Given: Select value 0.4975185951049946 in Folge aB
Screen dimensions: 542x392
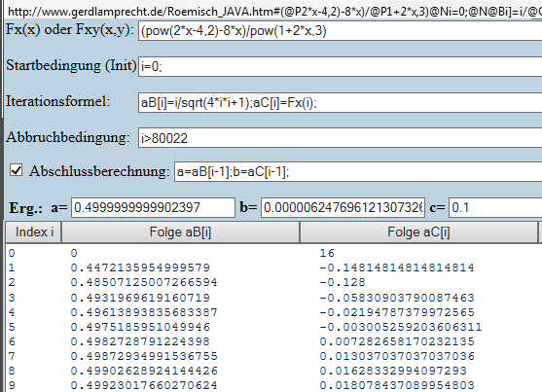Looking at the screenshot, I should pos(140,327).
